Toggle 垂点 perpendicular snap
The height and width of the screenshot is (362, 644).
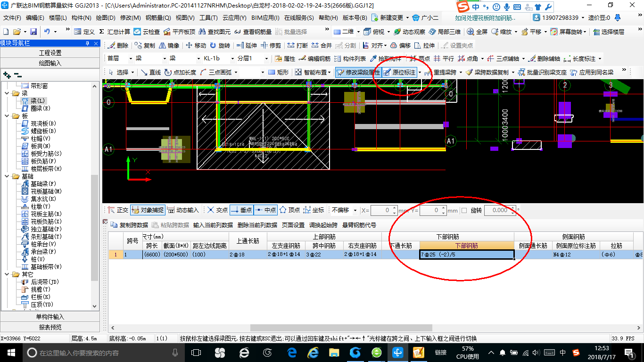(241, 210)
